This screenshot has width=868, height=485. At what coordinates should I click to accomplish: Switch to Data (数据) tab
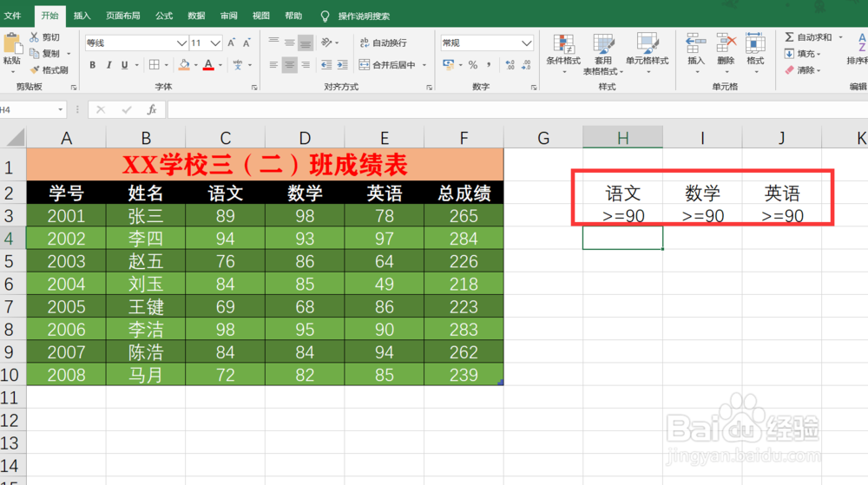click(x=196, y=16)
